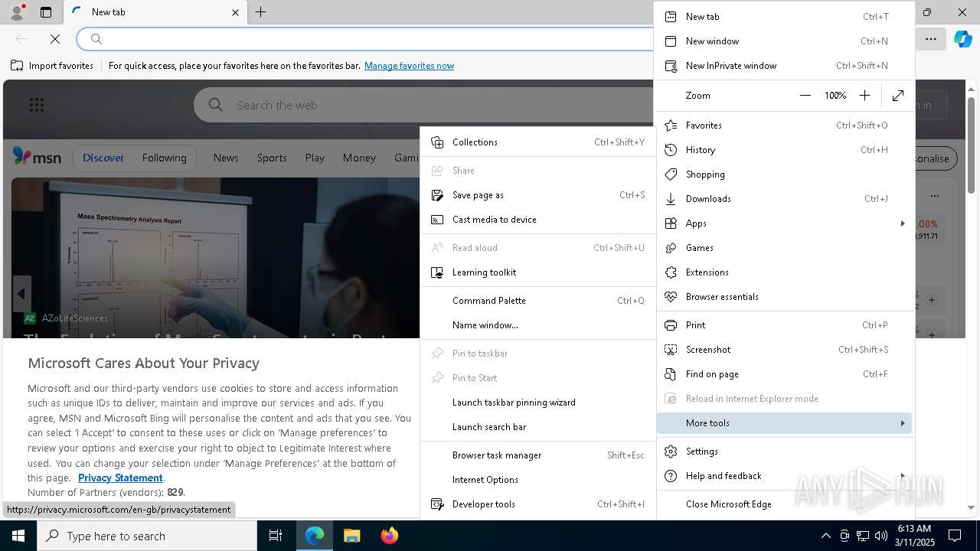Open History from the Edge menu

784,150
